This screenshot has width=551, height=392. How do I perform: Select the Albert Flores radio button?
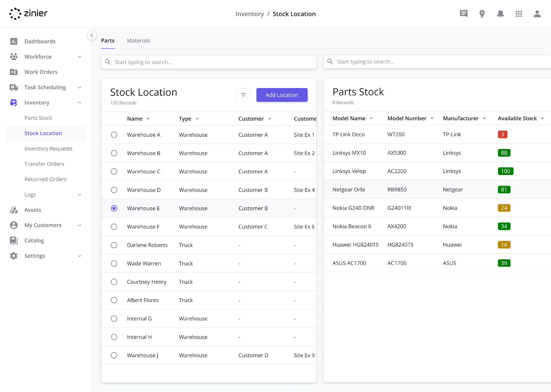point(114,300)
